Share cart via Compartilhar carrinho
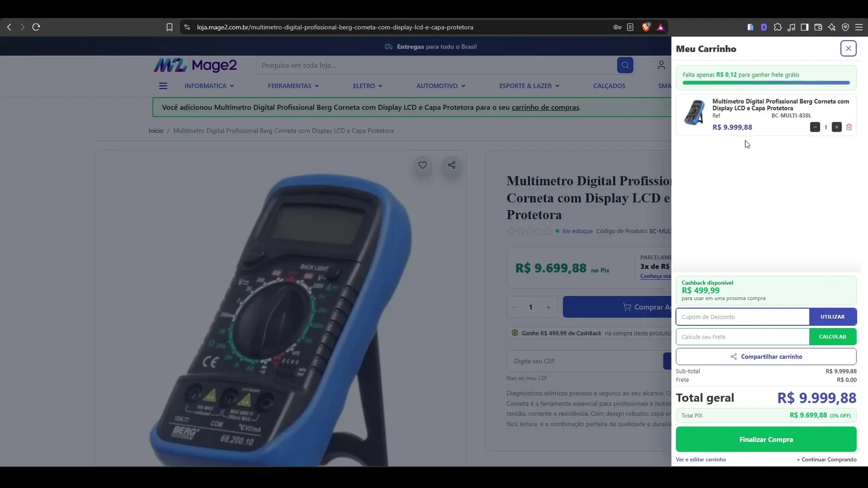The image size is (868, 488). (x=766, y=356)
